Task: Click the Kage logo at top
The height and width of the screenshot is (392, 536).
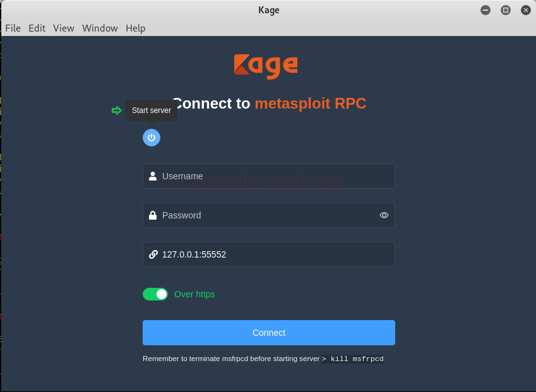Action: click(266, 66)
